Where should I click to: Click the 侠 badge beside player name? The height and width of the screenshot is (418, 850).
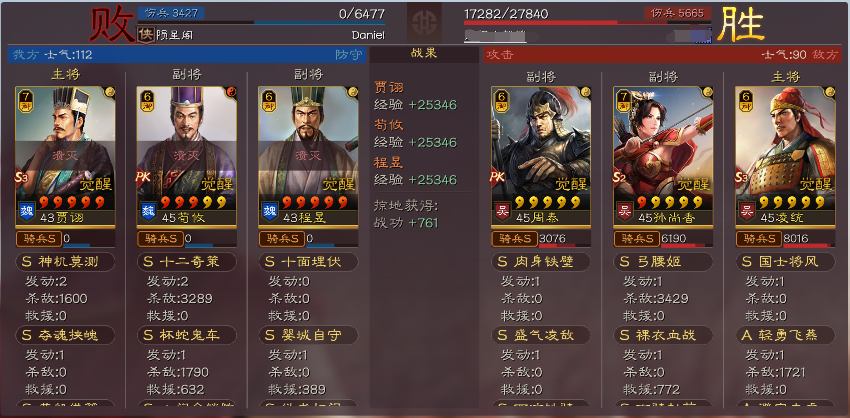(145, 34)
